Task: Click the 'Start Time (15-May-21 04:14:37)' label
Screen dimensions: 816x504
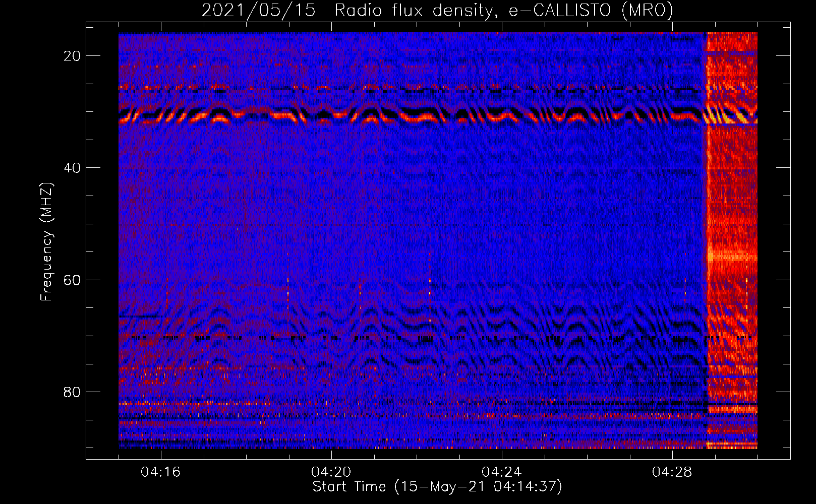Action: 437,486
